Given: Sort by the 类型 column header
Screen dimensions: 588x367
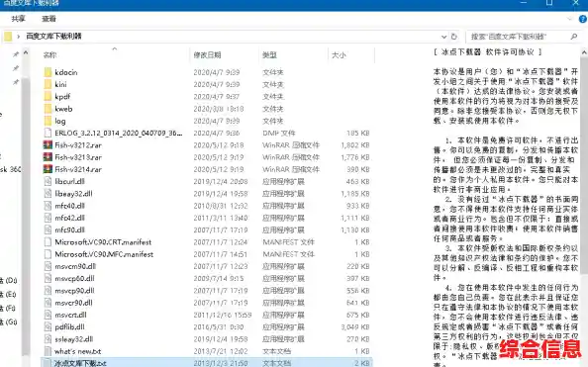Looking at the screenshot, I should [269, 55].
